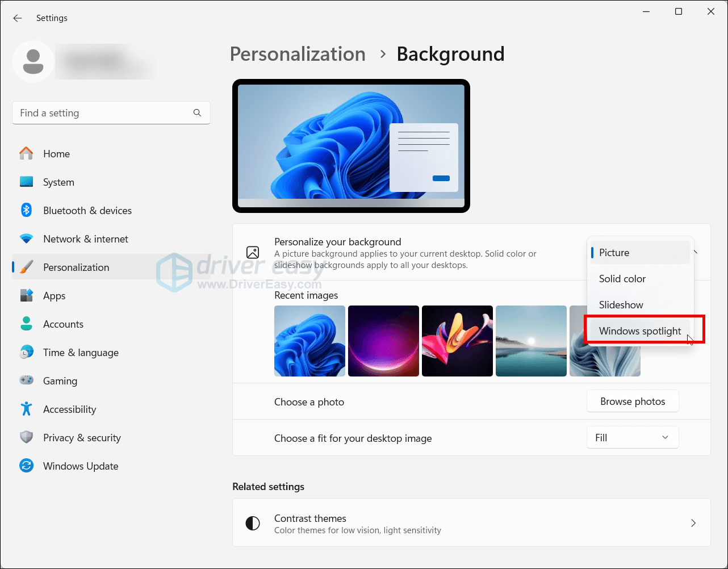Click the search magnifier icon
Screen dimensions: 728x569
pyautogui.click(x=197, y=112)
